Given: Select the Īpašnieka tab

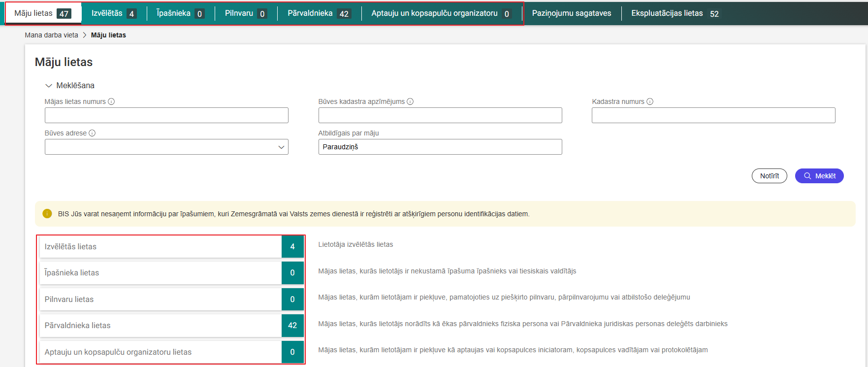Looking at the screenshot, I should click(180, 13).
